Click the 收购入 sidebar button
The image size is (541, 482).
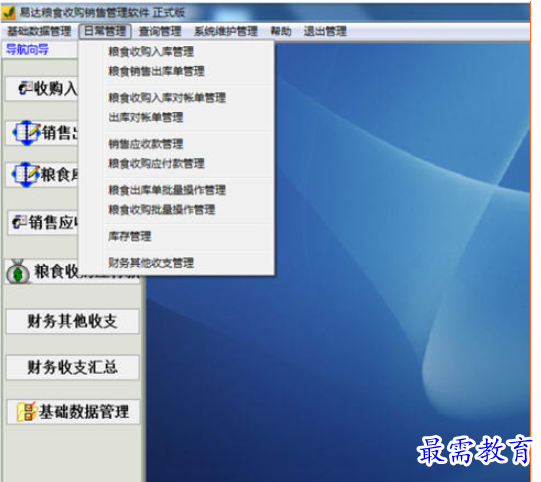tap(42, 89)
